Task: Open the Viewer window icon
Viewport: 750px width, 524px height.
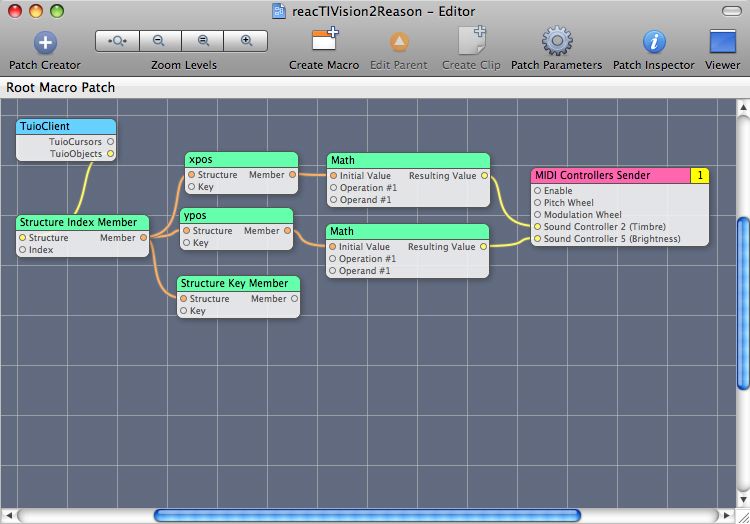Action: [x=722, y=42]
